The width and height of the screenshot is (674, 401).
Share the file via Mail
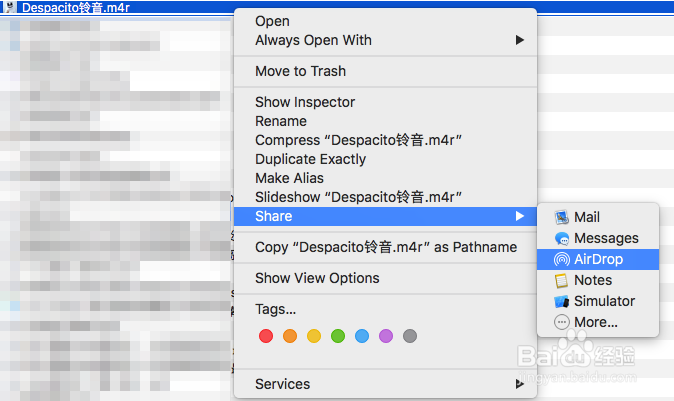(x=598, y=217)
